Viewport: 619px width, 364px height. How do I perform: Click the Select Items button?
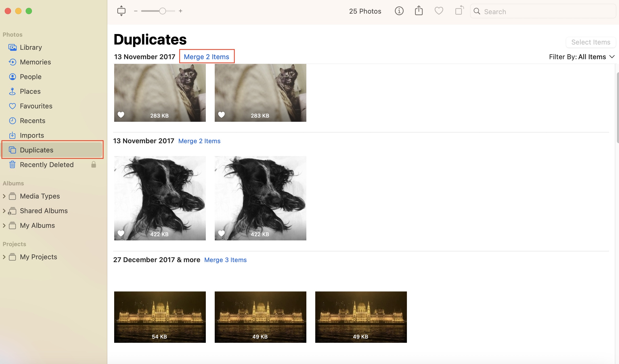click(x=591, y=42)
